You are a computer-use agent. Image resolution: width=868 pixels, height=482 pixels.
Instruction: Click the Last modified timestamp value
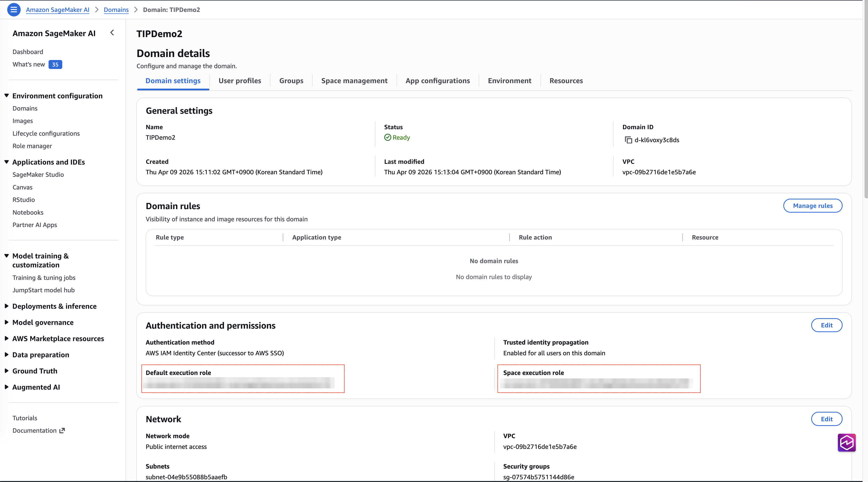pos(472,172)
